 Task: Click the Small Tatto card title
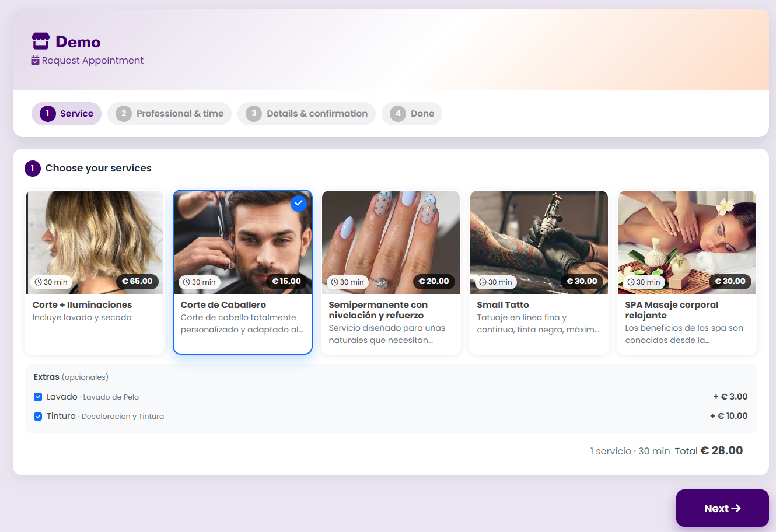503,305
